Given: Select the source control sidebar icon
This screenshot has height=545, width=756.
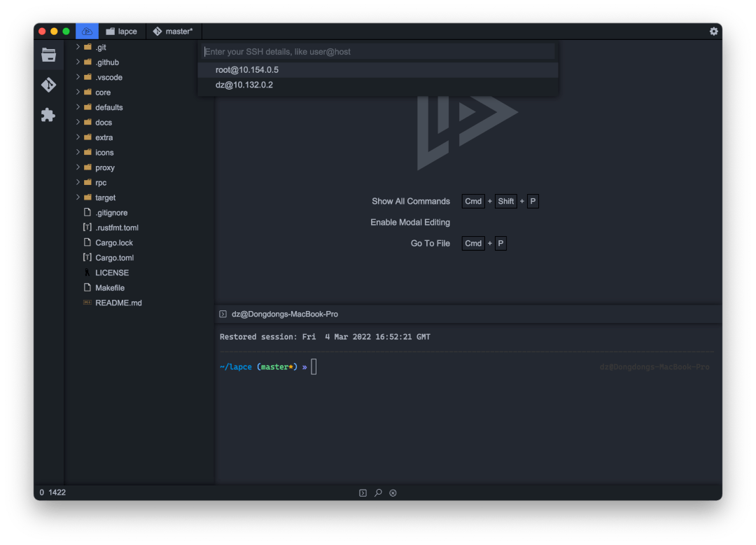Looking at the screenshot, I should 48,84.
